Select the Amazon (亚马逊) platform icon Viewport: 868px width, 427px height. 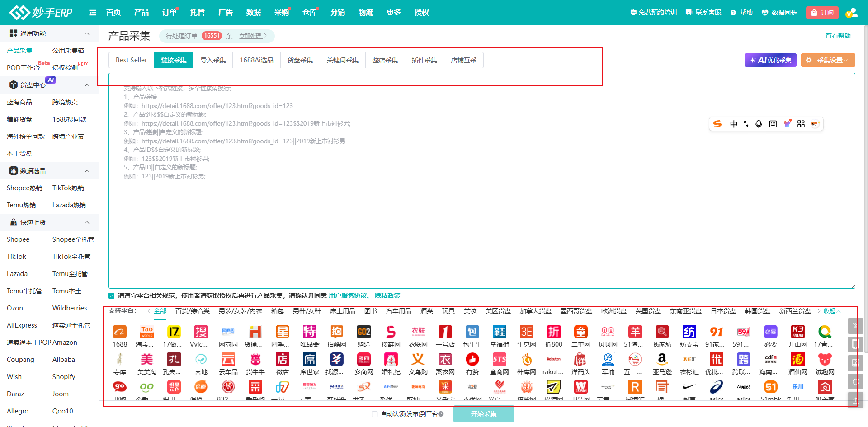(662, 360)
